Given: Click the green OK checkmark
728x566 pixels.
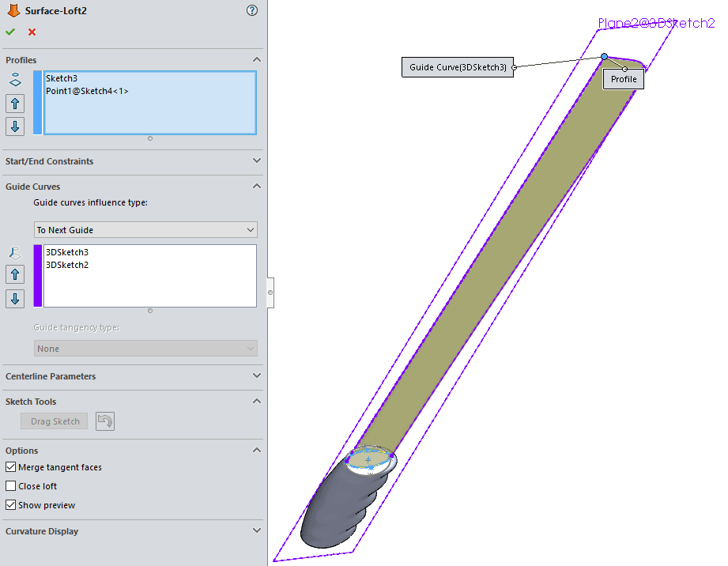Looking at the screenshot, I should (10, 32).
